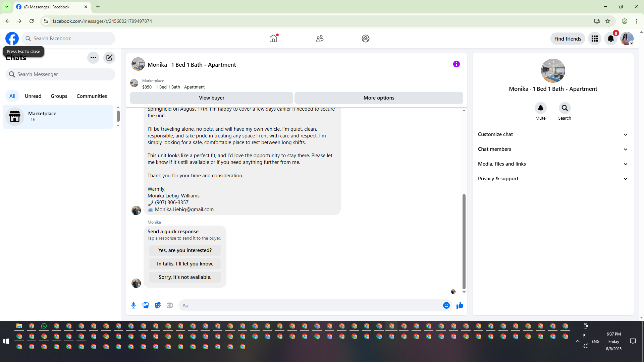The image size is (644, 362).
Task: Open the notifications bell
Action: (610, 39)
